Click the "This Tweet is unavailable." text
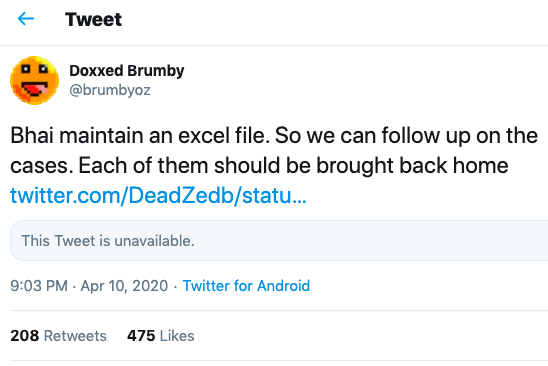This screenshot has height=366, width=548. coord(108,241)
